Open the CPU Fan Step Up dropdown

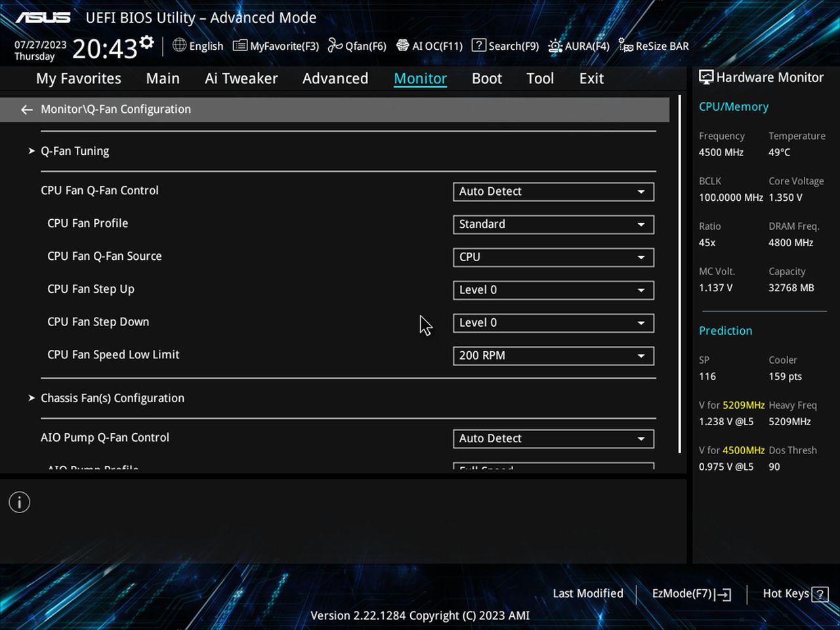553,290
